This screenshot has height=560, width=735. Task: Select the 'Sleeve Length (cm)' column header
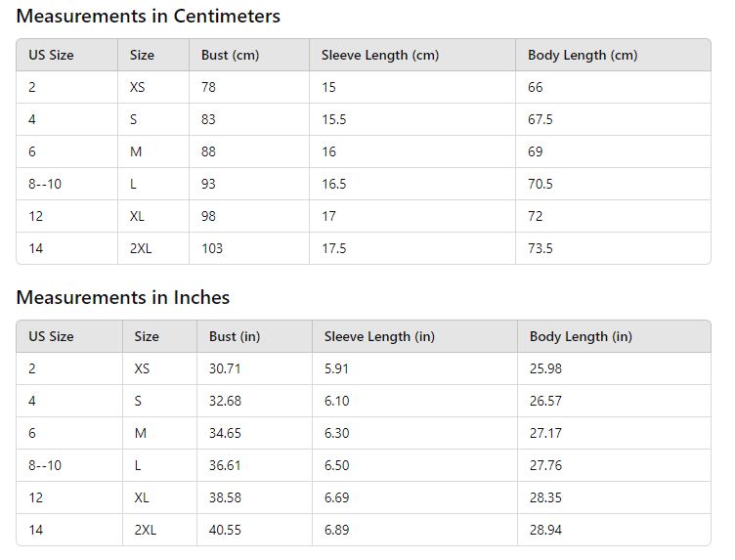[379, 56]
